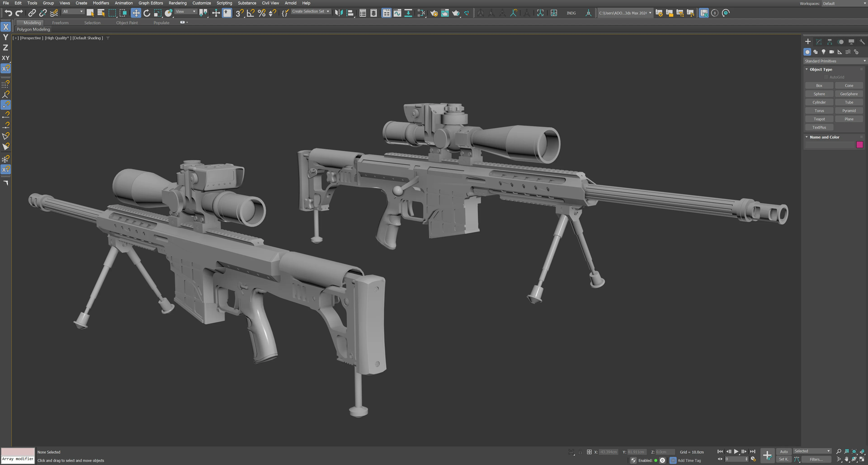868x465 pixels.
Task: Click the GeoSphere button
Action: pyautogui.click(x=849, y=94)
